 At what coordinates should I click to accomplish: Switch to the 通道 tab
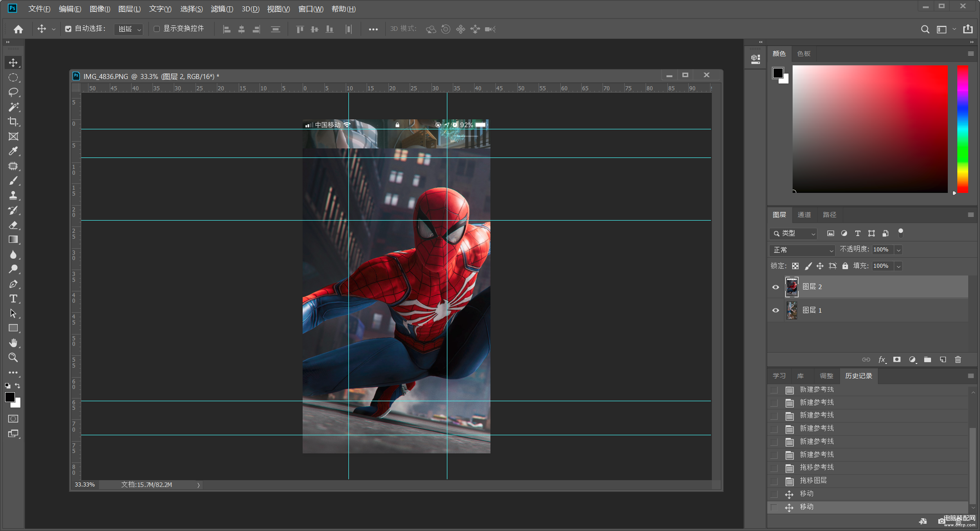tap(804, 215)
